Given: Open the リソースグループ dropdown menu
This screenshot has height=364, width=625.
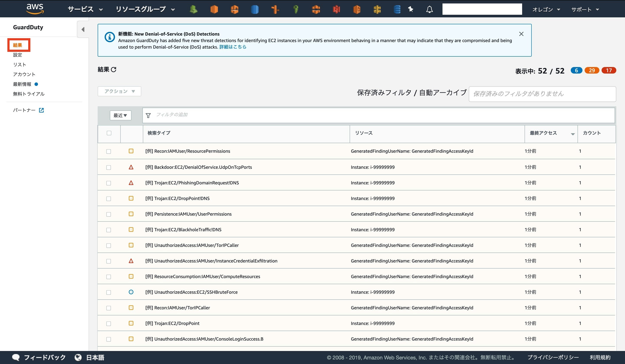Looking at the screenshot, I should click(x=145, y=9).
